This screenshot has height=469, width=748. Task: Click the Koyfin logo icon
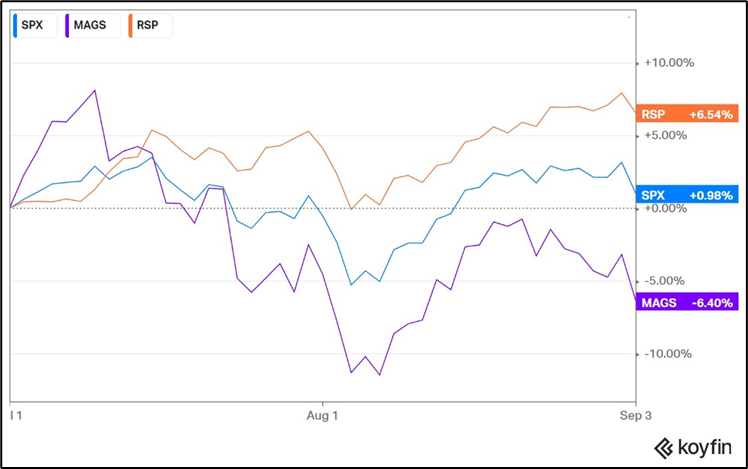click(x=663, y=447)
